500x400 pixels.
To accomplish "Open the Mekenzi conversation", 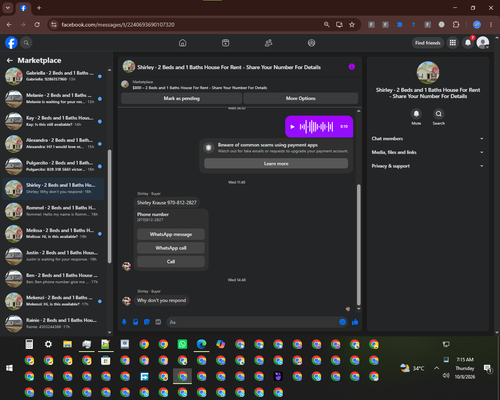I will pyautogui.click(x=53, y=301).
